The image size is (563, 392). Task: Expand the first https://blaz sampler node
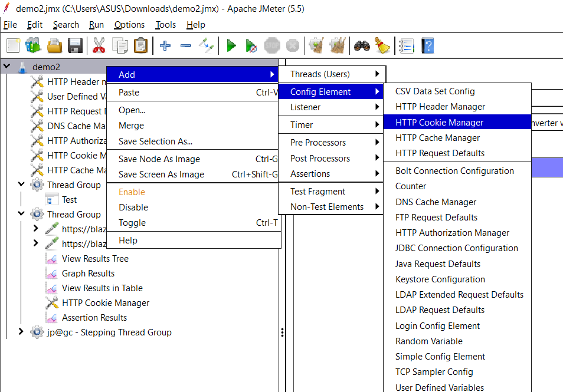coord(35,229)
